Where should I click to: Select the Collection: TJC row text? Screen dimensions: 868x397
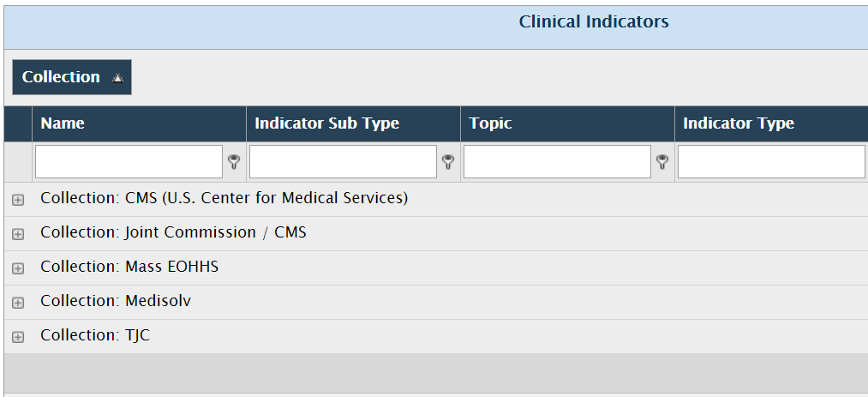point(95,335)
